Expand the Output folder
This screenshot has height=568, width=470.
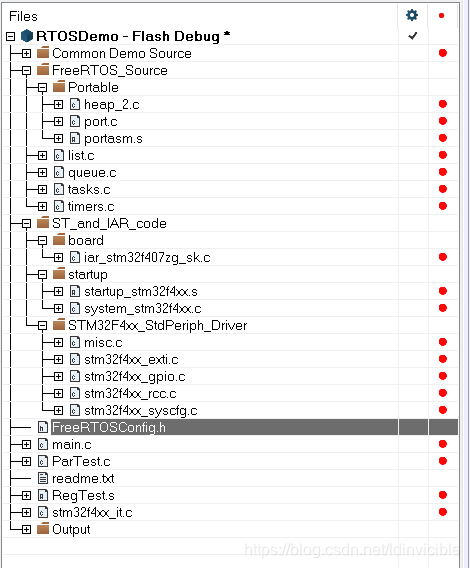click(x=26, y=530)
